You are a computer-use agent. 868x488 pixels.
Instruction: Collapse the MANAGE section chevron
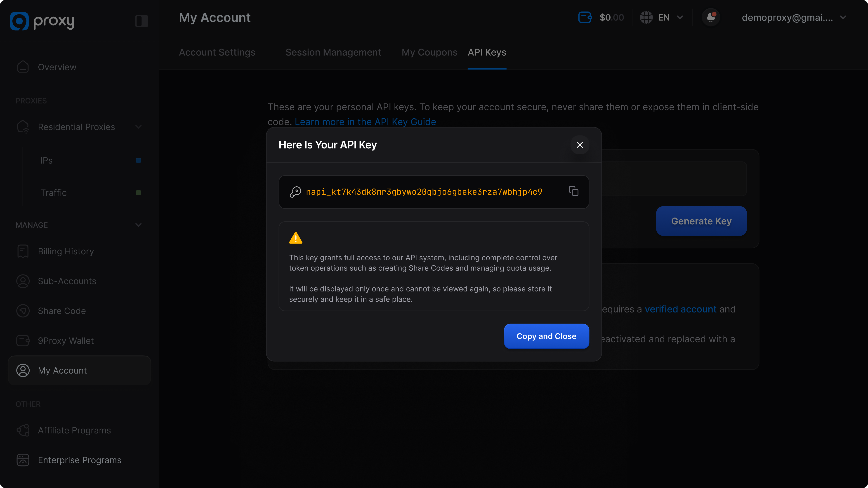coord(138,225)
